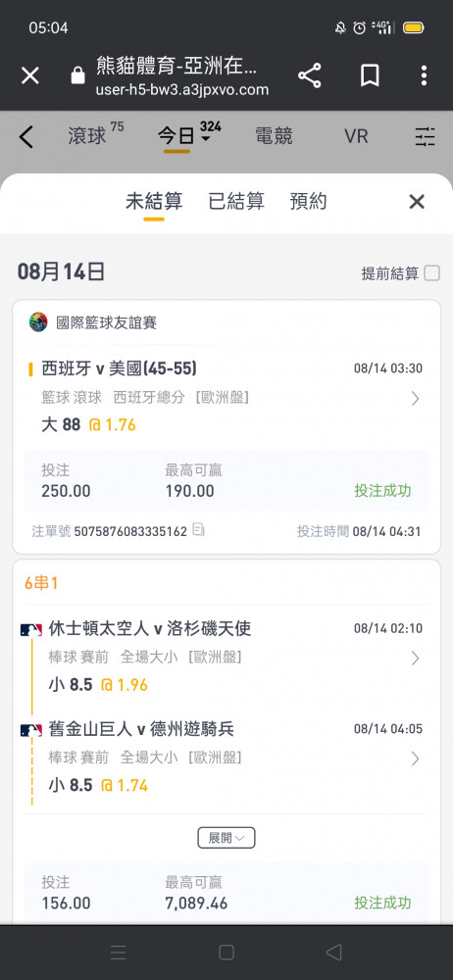Expand the parlay with 展開 button
This screenshot has height=980, width=453.
[x=226, y=838]
